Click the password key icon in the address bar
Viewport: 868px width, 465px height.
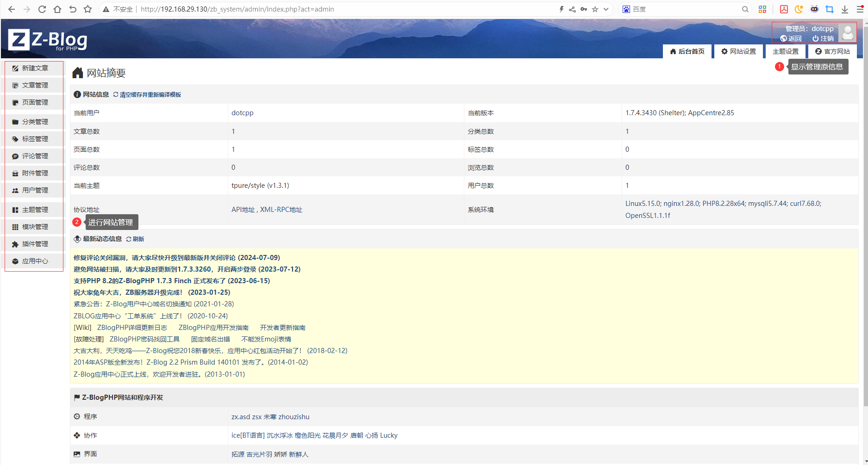[x=584, y=9]
